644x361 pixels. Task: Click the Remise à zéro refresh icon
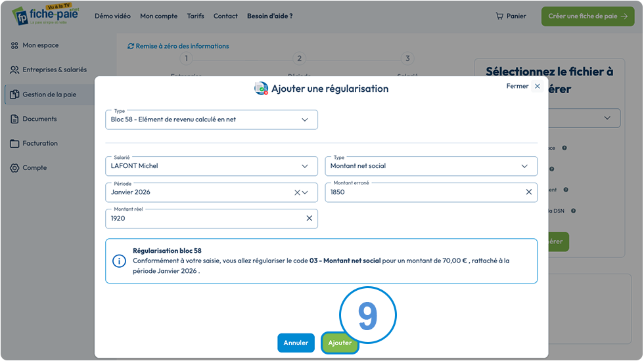pyautogui.click(x=131, y=47)
